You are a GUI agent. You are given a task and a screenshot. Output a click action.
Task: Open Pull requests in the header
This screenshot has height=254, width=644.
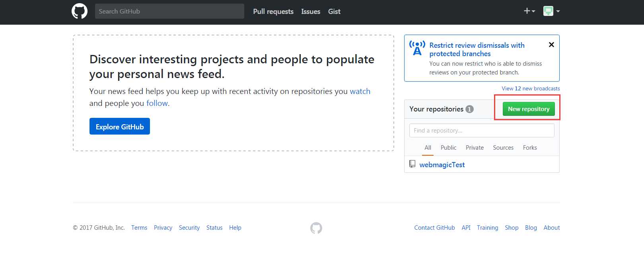pos(273,12)
